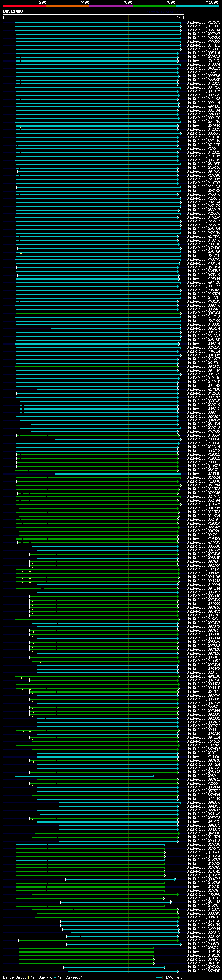Select hit label UniRef100_P00868
Image resolution: width=222 pixels, height=980 pixels.
pos(203,439)
